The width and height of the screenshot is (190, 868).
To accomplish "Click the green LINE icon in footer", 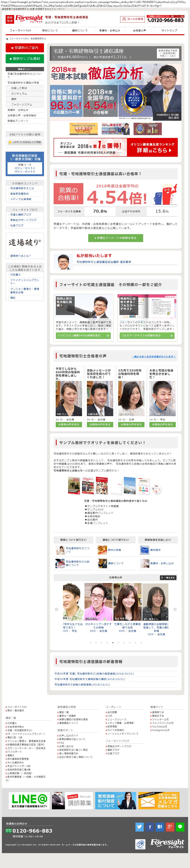I will 180,827.
